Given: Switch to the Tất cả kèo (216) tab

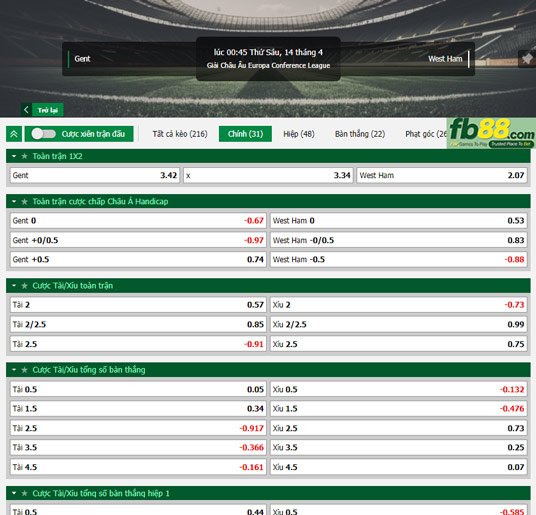Looking at the screenshot, I should click(180, 134).
